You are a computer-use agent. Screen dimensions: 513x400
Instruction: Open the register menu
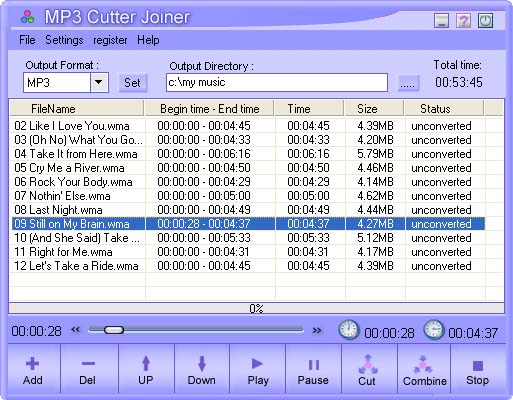point(110,40)
